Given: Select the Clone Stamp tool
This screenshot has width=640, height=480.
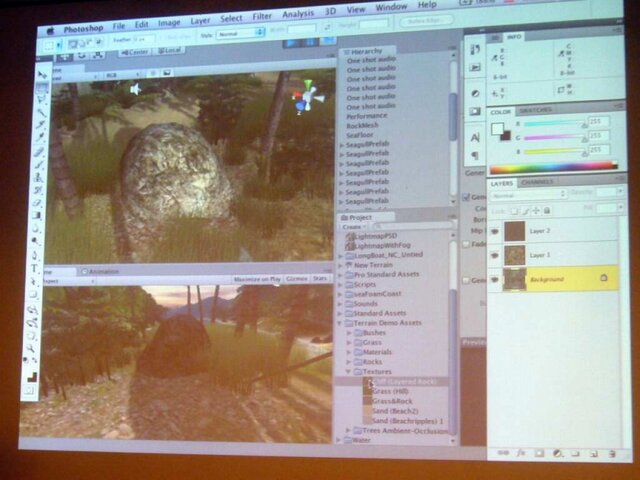Looking at the screenshot, I should [x=39, y=177].
